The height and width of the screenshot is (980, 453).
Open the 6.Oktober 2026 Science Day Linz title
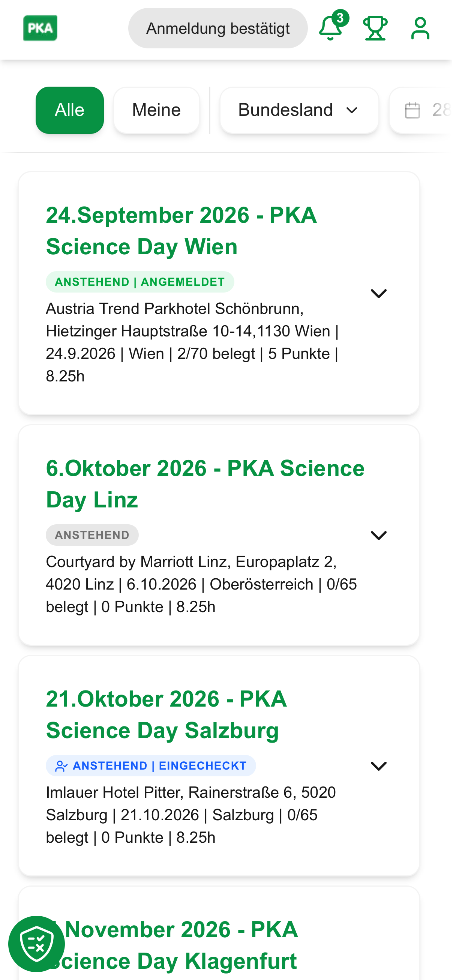(206, 484)
